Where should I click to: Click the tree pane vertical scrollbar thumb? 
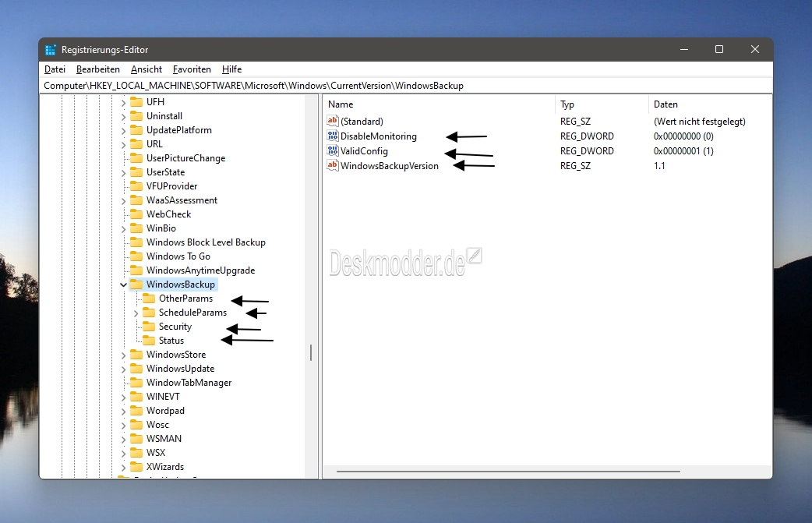point(311,352)
